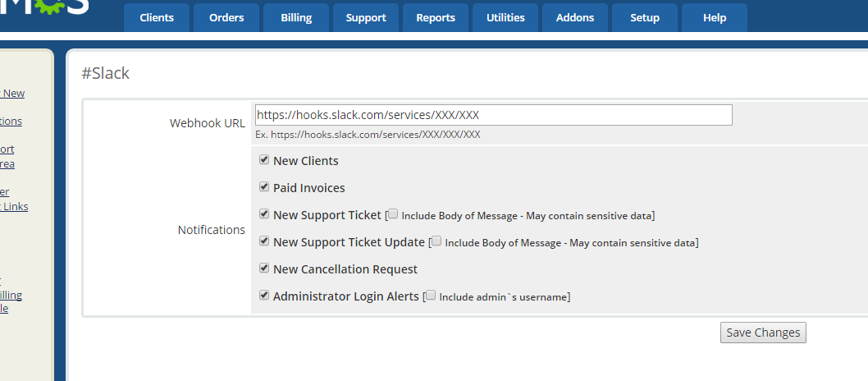Open the Orders menu tab
This screenshot has height=381, width=868.
coord(226,17)
